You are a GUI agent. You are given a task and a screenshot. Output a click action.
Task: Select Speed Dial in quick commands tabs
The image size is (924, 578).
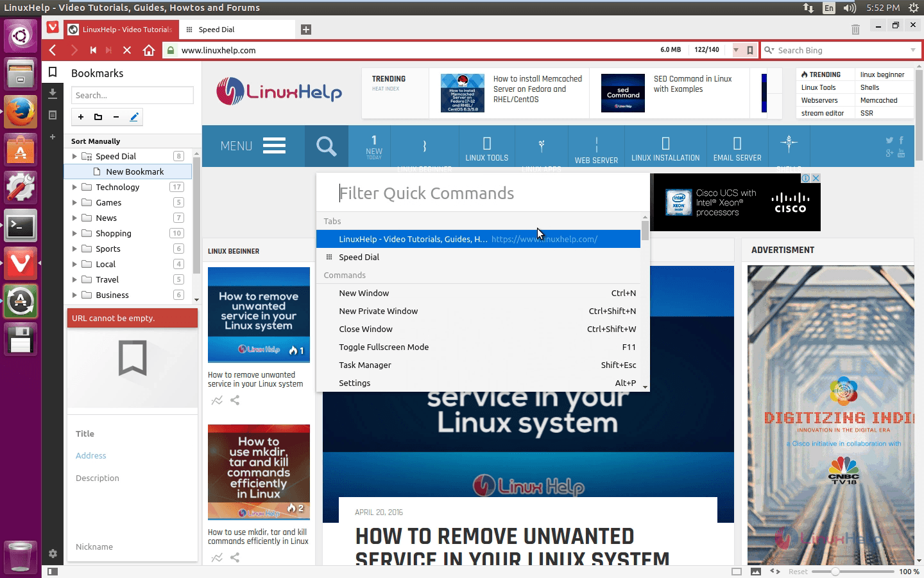point(478,257)
